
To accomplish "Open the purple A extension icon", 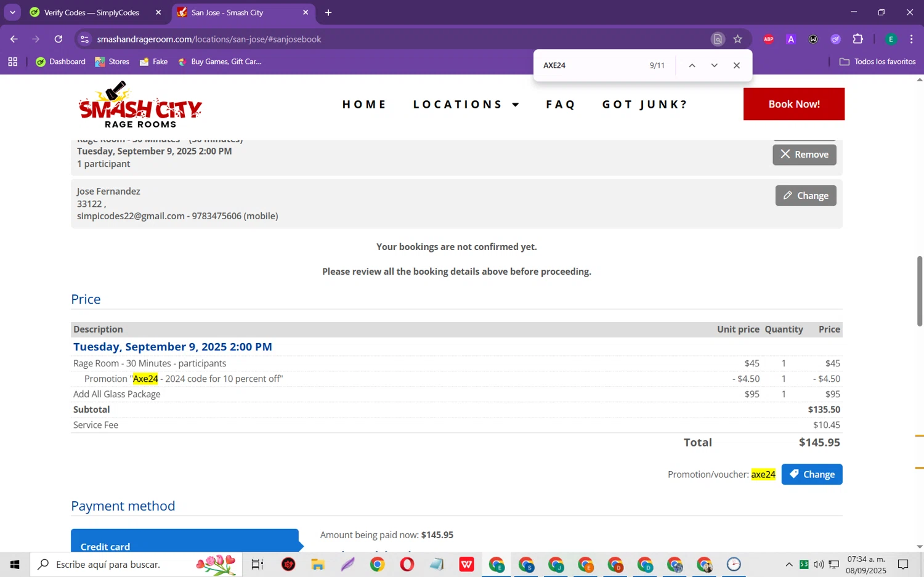I will pos(791,39).
